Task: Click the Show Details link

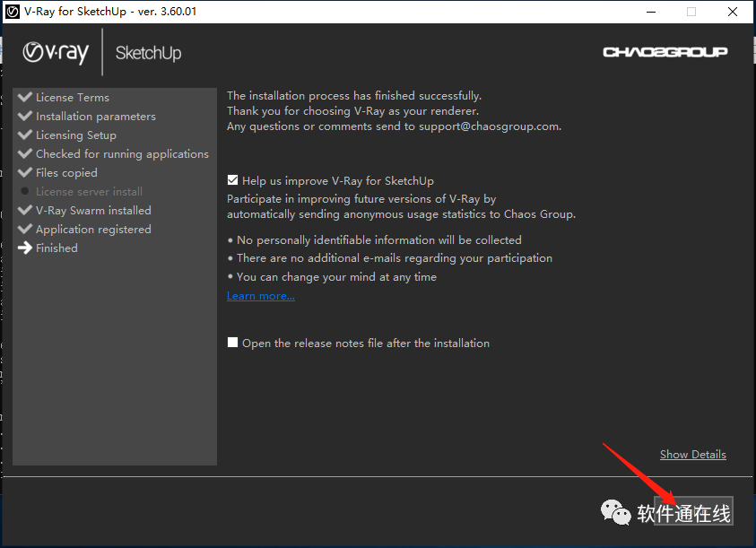Action: click(x=693, y=455)
